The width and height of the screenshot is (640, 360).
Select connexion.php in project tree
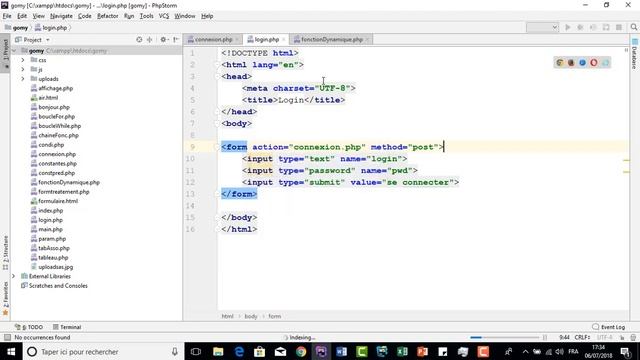[57, 154]
